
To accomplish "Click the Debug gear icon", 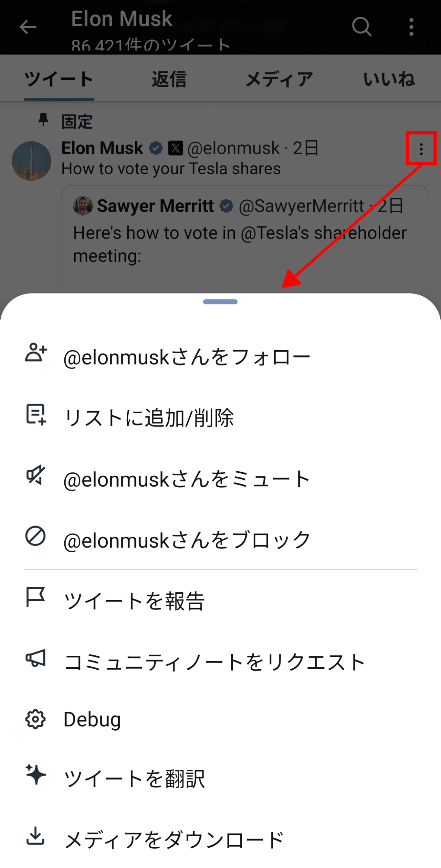I will point(36,719).
